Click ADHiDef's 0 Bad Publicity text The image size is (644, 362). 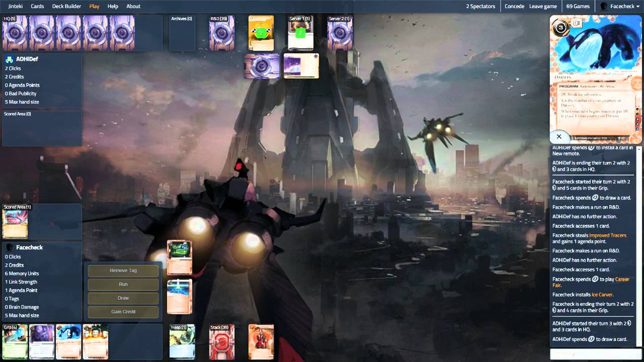21,94
